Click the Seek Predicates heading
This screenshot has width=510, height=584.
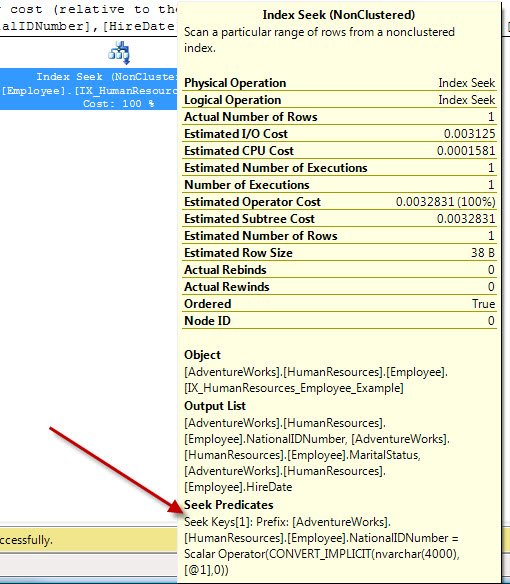click(229, 505)
